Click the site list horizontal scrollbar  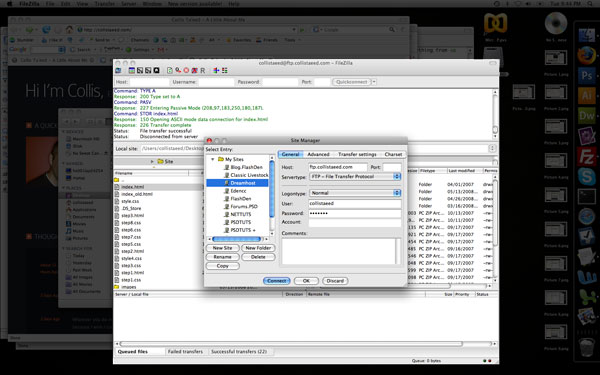pyautogui.click(x=237, y=239)
